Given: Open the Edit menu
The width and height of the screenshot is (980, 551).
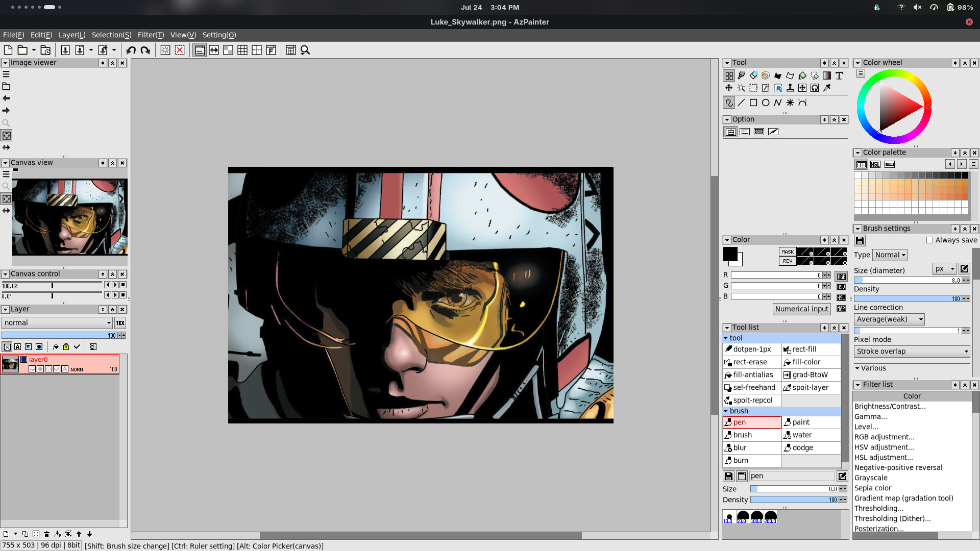Looking at the screenshot, I should click(41, 35).
